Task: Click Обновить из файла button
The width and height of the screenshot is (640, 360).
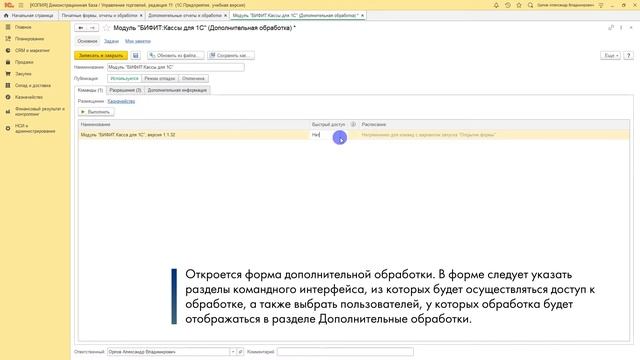Action: tap(176, 55)
